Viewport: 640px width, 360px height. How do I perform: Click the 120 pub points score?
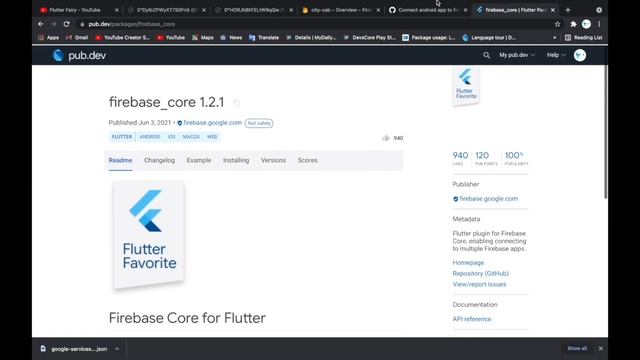coord(486,158)
